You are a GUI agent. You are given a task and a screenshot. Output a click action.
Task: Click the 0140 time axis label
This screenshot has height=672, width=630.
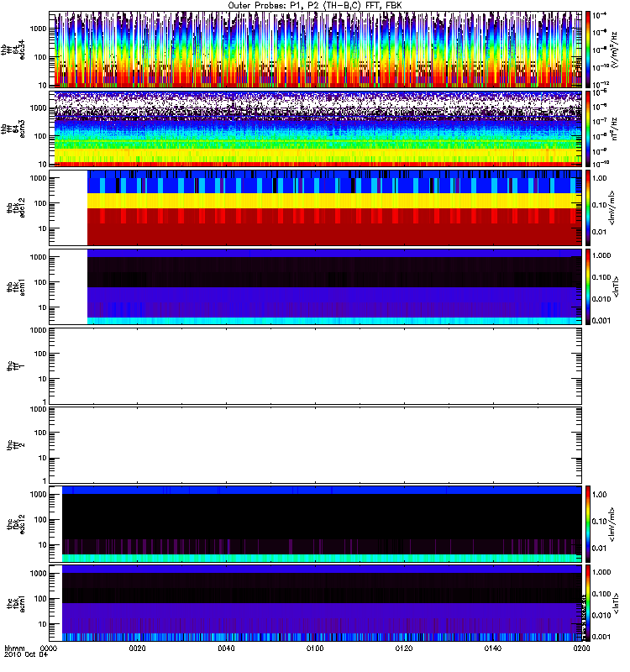[492, 648]
